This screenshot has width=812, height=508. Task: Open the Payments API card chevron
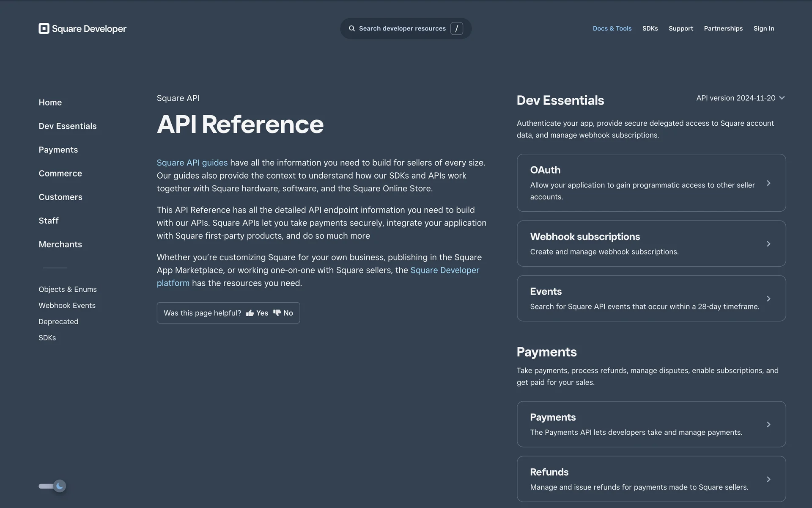pos(768,425)
